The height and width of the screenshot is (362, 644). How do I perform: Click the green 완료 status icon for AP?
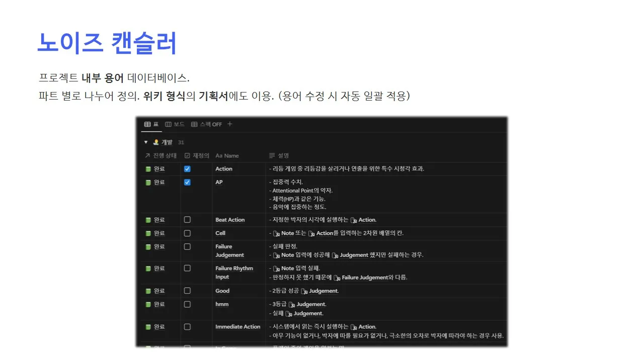pos(148,183)
